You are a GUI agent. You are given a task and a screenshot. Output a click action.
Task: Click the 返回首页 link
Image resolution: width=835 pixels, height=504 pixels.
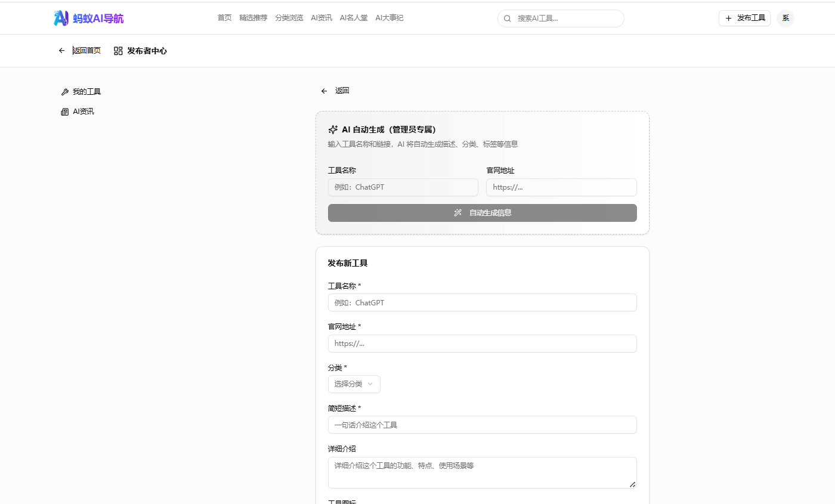click(x=87, y=50)
